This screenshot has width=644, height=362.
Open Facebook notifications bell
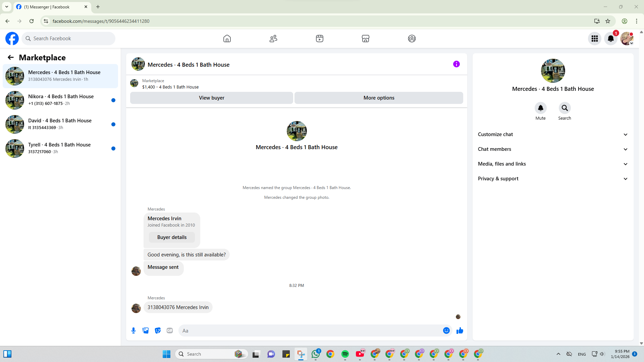[x=610, y=39]
